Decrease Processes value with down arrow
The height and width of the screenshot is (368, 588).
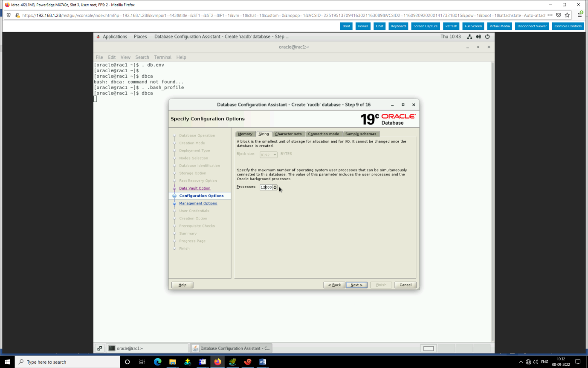[275, 189]
